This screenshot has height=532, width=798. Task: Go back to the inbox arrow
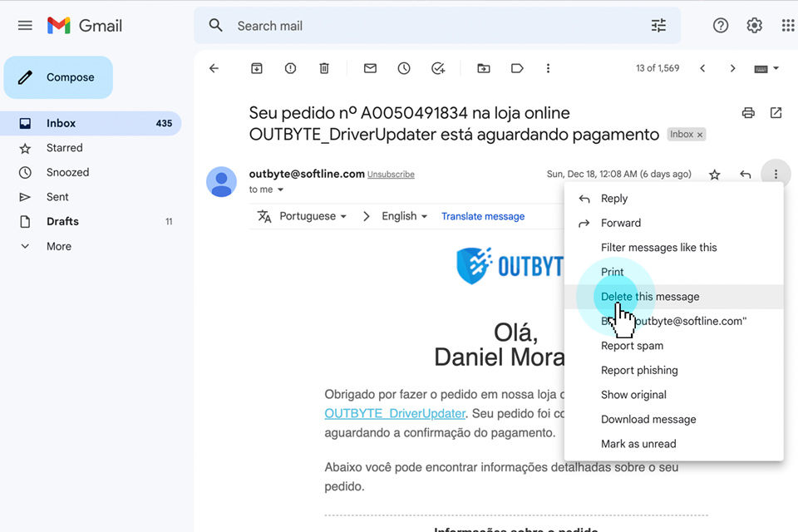214,68
